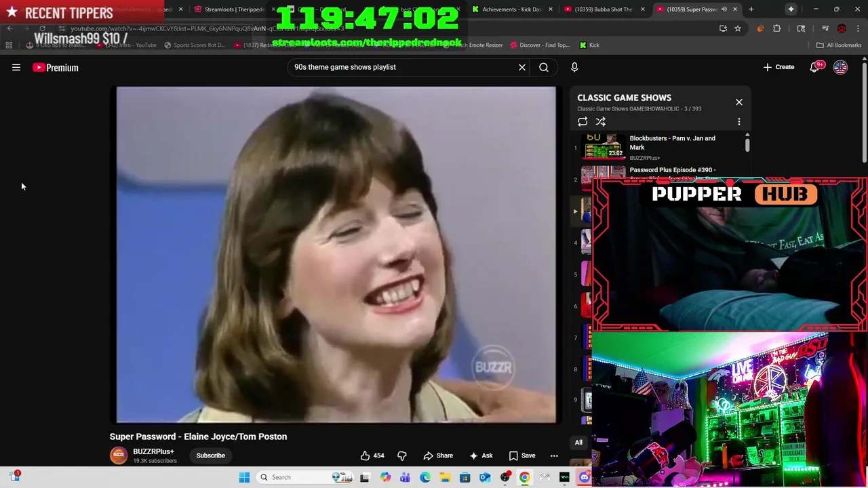Dislike the Super Password video
The height and width of the screenshot is (488, 868).
402,455
